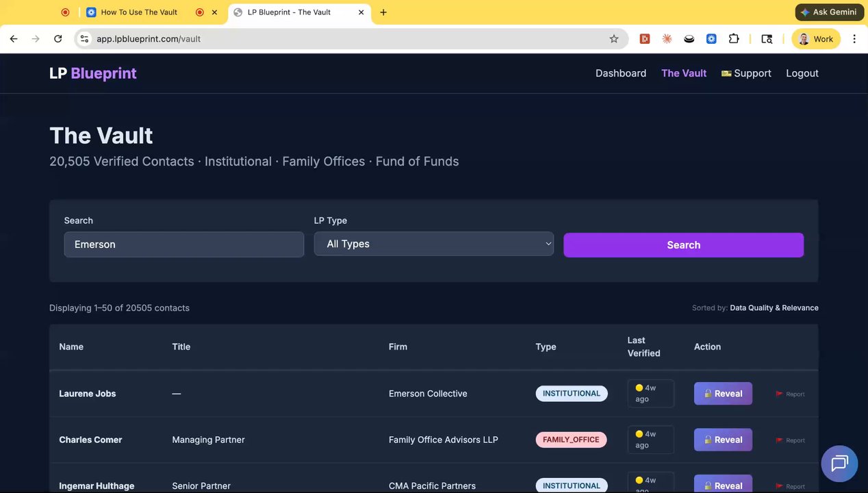
Task: Click the 4w ago badge for Laurene Jobs
Action: 650,394
